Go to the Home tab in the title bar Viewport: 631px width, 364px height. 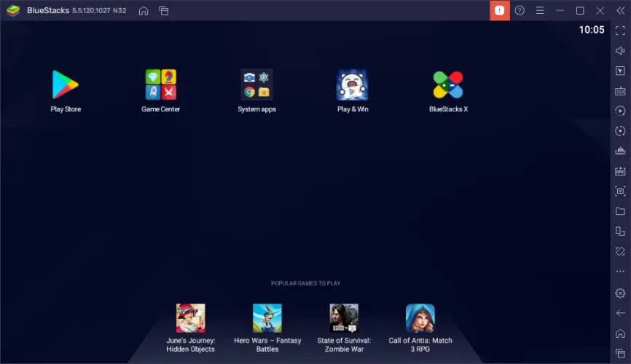[144, 10]
